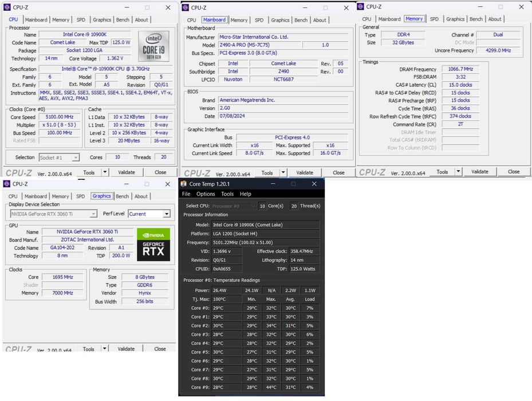Click the Memory Size 32 GBytes value

(403, 42)
